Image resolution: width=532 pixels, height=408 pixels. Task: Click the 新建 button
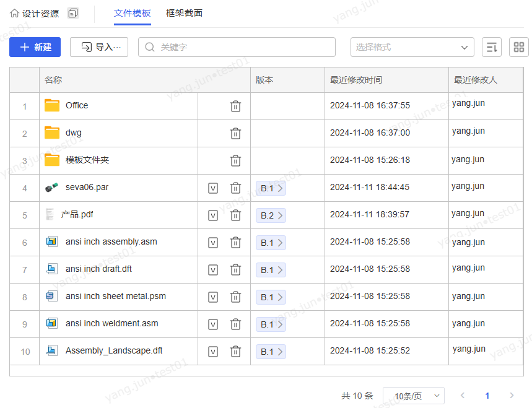pyautogui.click(x=35, y=47)
